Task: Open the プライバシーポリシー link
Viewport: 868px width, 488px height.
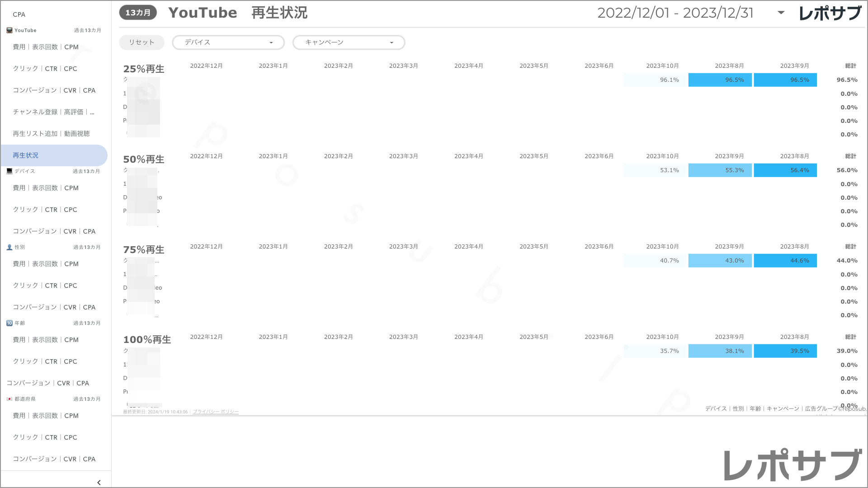Action: point(216,412)
